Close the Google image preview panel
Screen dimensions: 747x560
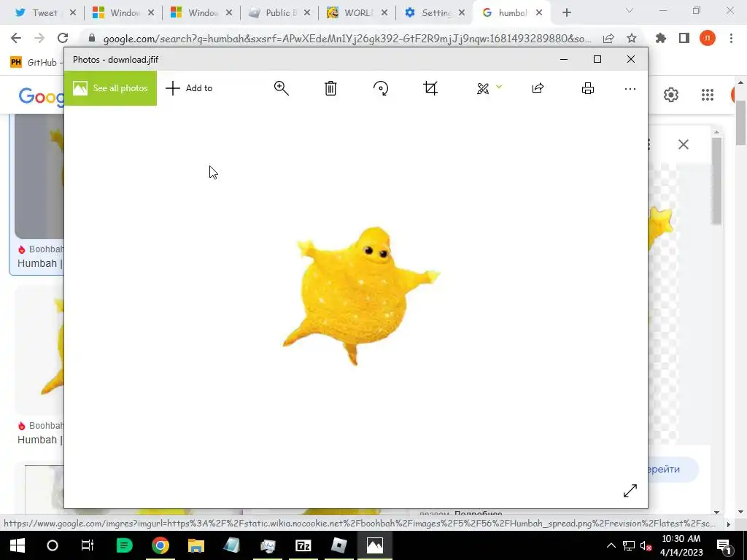(683, 144)
